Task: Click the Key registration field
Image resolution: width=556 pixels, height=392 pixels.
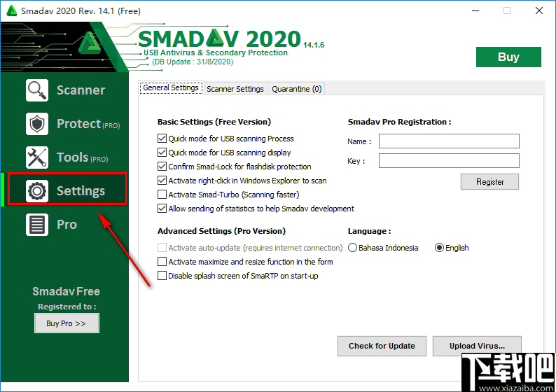Action: click(x=449, y=160)
